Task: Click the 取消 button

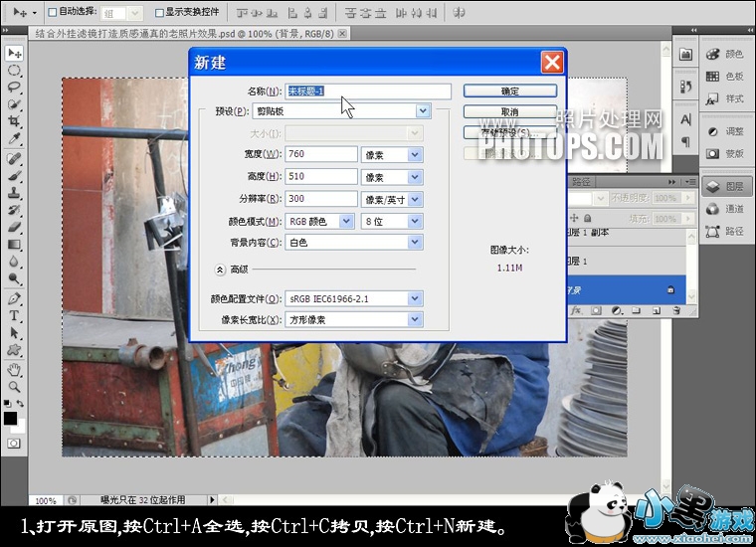Action: [x=508, y=111]
